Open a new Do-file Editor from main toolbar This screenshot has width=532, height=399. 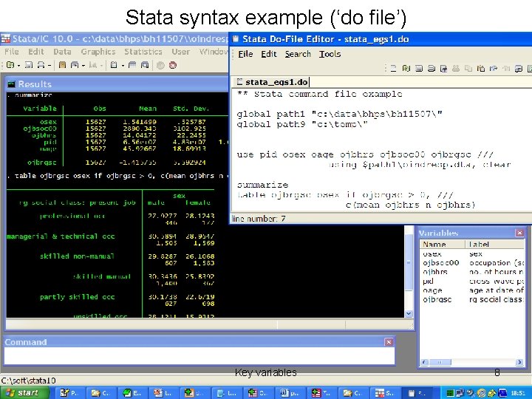[x=114, y=65]
